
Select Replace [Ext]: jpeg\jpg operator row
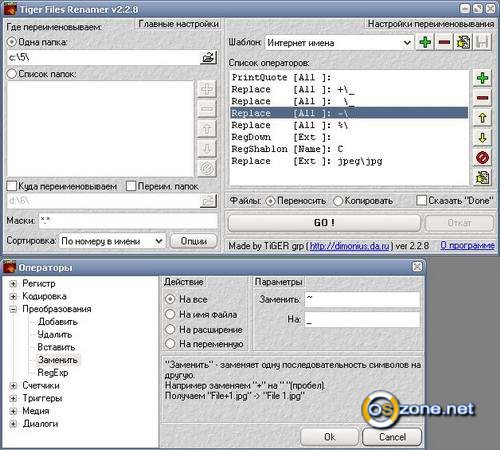coord(349,161)
